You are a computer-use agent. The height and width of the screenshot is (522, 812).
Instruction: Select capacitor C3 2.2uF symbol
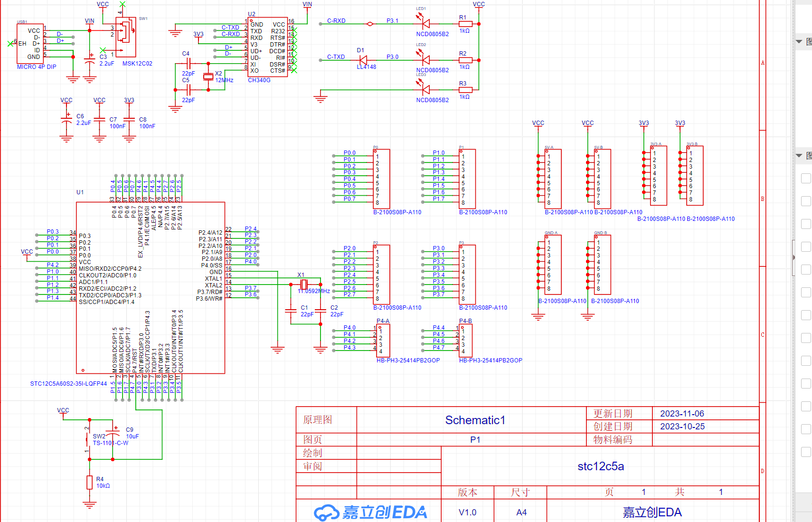coord(90,59)
